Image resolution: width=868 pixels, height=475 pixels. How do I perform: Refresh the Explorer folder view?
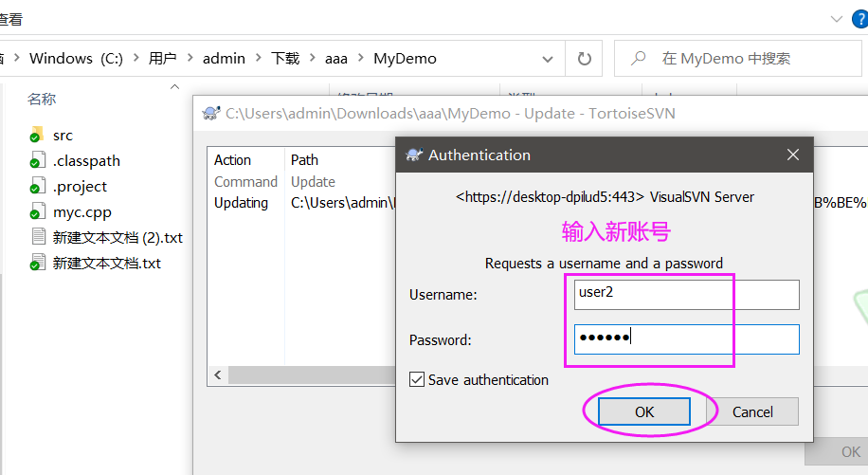pyautogui.click(x=584, y=58)
